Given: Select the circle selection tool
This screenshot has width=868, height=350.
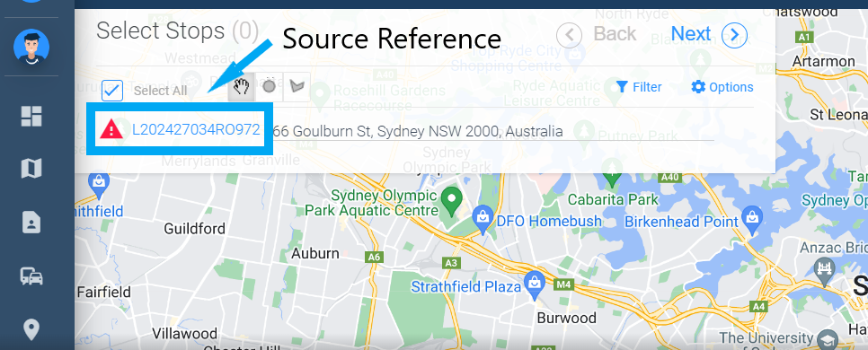Looking at the screenshot, I should [x=269, y=87].
